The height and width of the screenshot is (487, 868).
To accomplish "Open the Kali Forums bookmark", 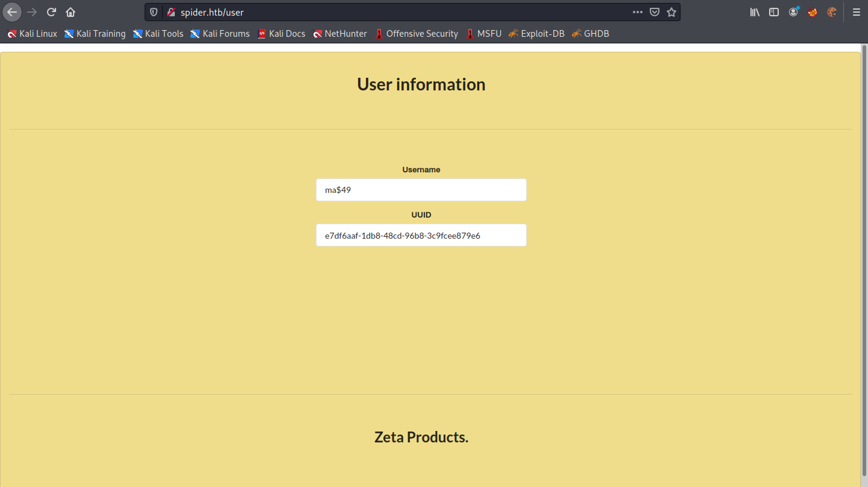I will pyautogui.click(x=220, y=34).
